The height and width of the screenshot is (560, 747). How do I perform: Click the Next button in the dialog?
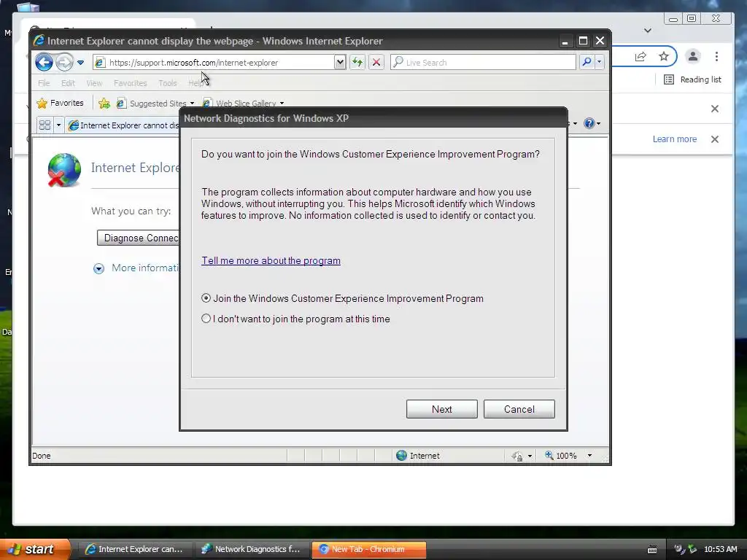point(441,409)
